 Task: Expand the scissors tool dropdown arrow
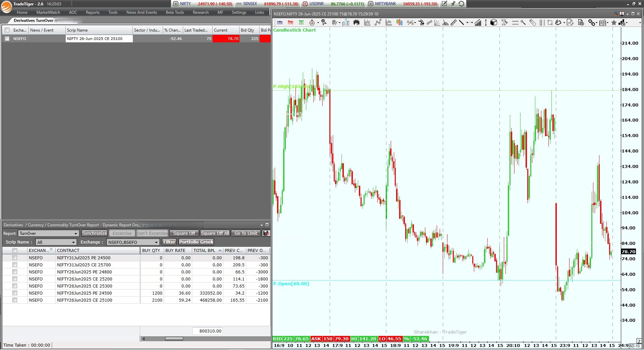click(415, 23)
